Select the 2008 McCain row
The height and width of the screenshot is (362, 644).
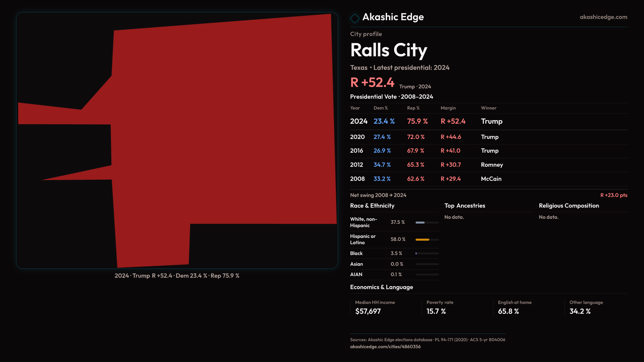click(491, 179)
